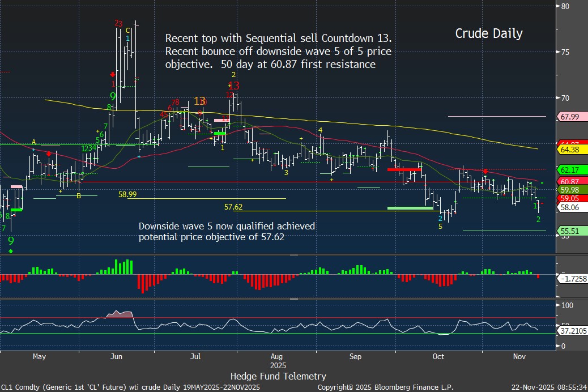Click the -1.7258 histogram value label

[572, 280]
